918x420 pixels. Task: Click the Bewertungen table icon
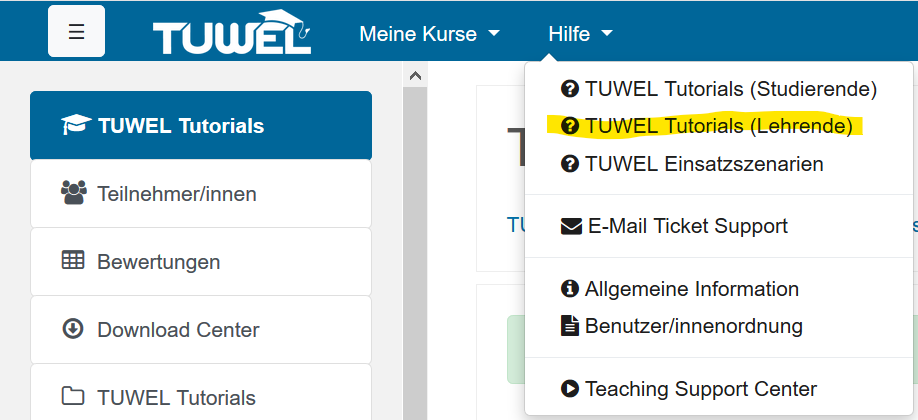73,260
